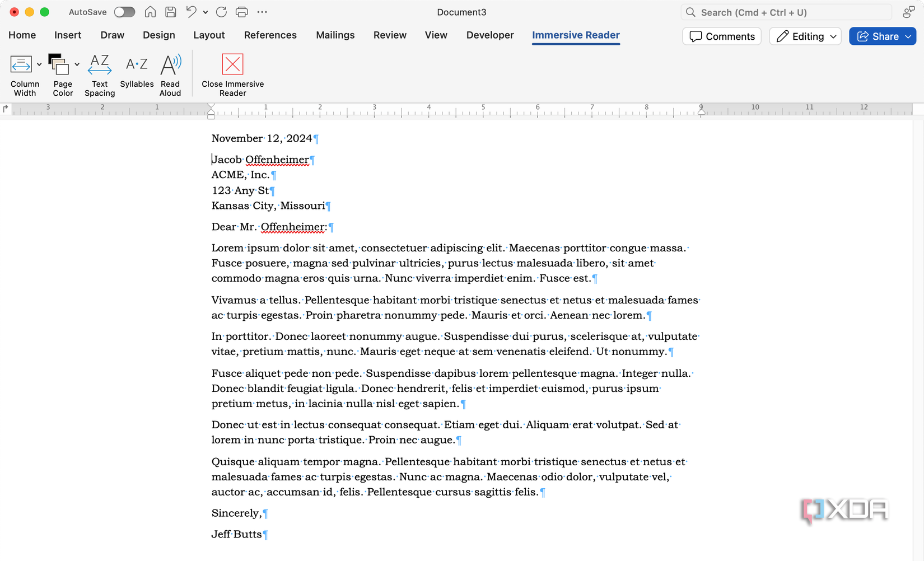Toggle Text Spacing in Immersive Reader

[x=100, y=76]
